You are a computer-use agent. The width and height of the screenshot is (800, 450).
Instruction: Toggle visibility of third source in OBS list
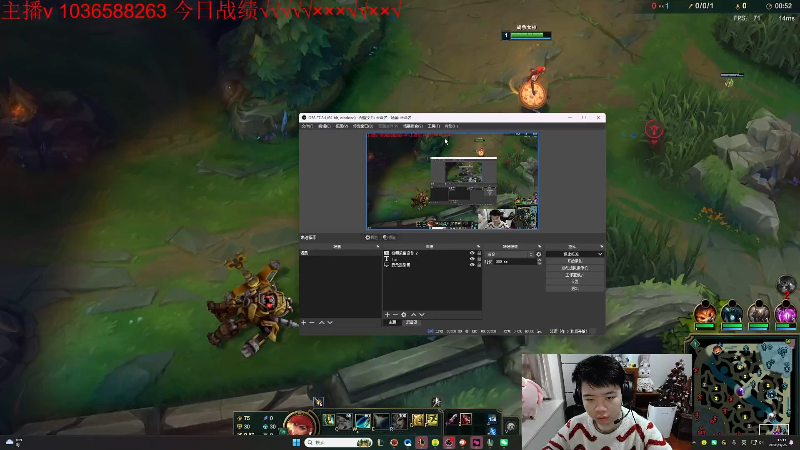(x=472, y=265)
